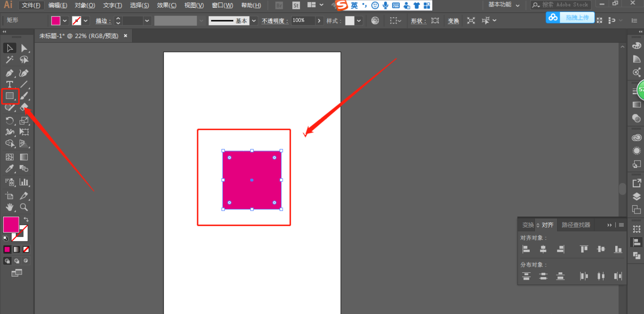The image size is (644, 314).
Task: Reset to default fill and stroke
Action: [6, 238]
